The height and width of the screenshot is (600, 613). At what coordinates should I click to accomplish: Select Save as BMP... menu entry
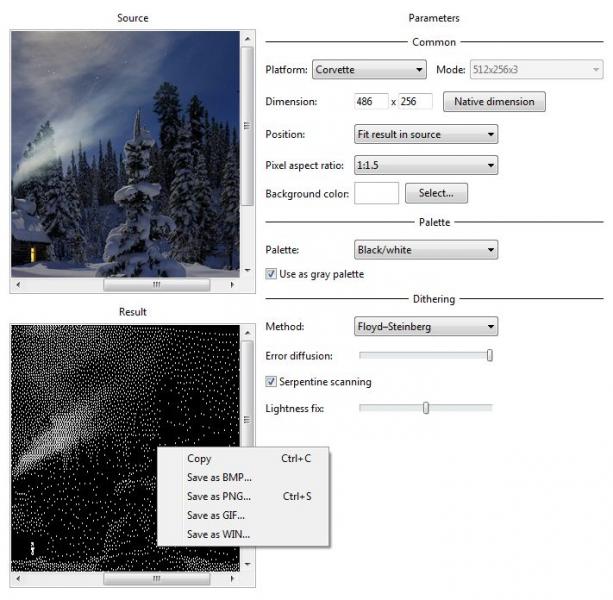click(219, 477)
